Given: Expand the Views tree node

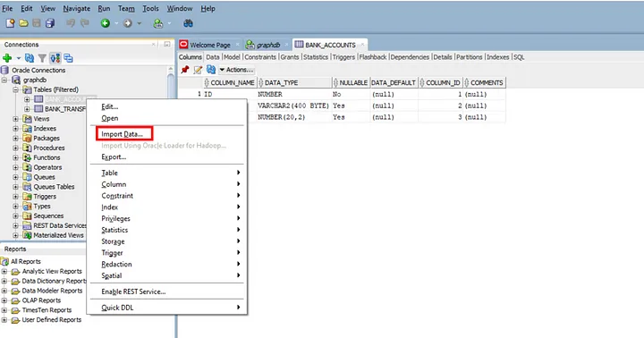Looking at the screenshot, I should pyautogui.click(x=15, y=119).
